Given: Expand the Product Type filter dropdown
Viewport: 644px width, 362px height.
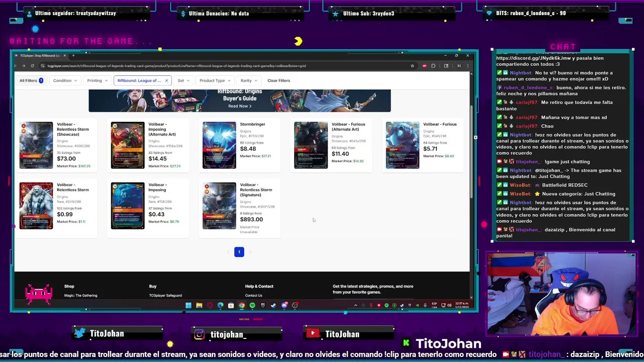Looking at the screenshot, I should 215,80.
